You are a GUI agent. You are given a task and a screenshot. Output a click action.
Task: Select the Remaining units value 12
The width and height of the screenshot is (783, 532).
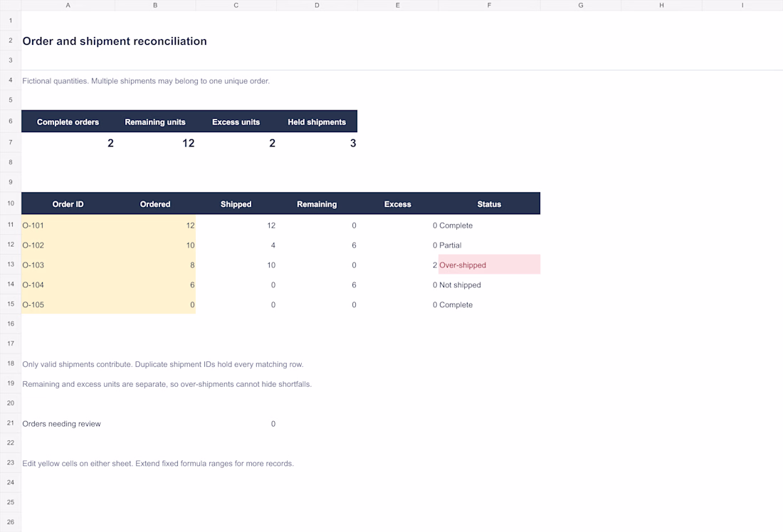click(x=155, y=143)
